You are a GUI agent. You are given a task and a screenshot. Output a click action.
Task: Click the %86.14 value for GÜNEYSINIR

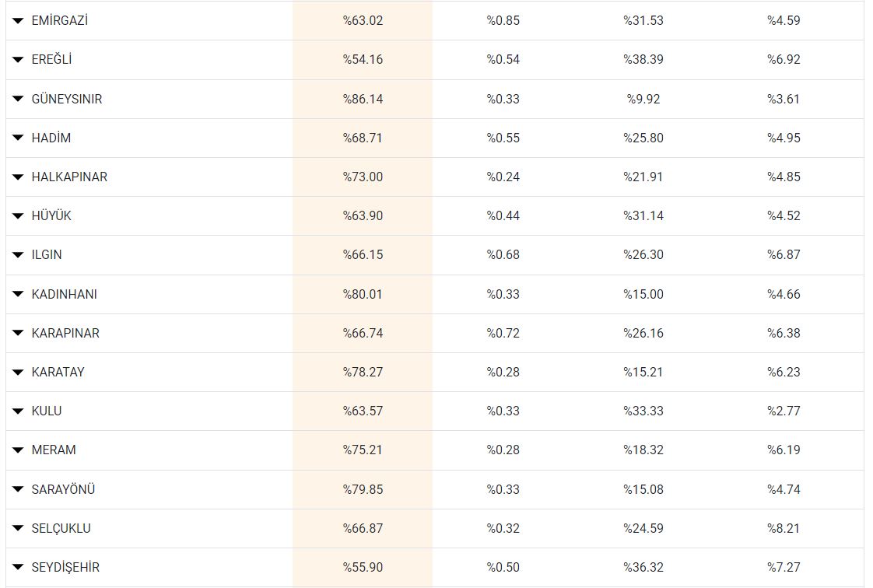pos(363,99)
